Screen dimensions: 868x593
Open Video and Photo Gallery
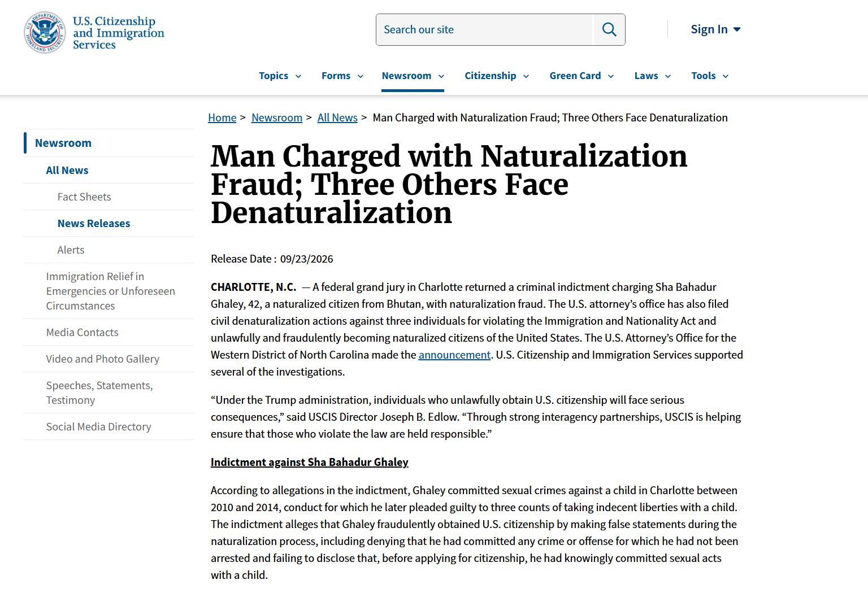103,359
